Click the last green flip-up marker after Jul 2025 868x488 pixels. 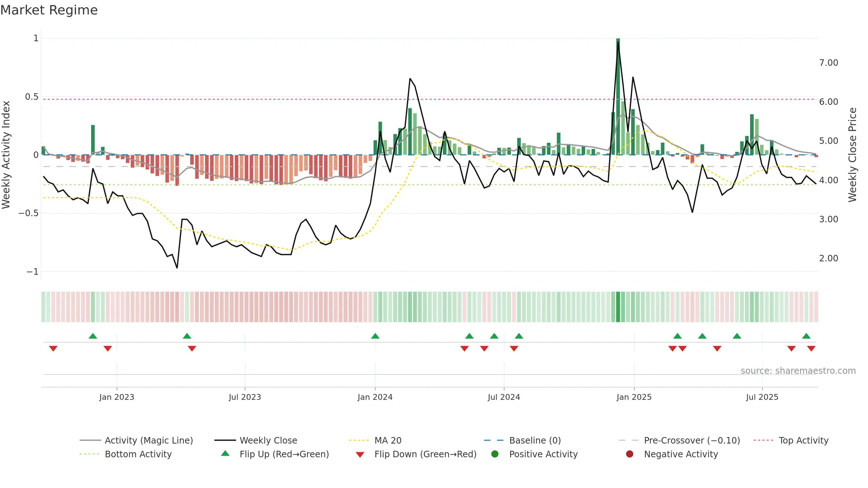(806, 336)
